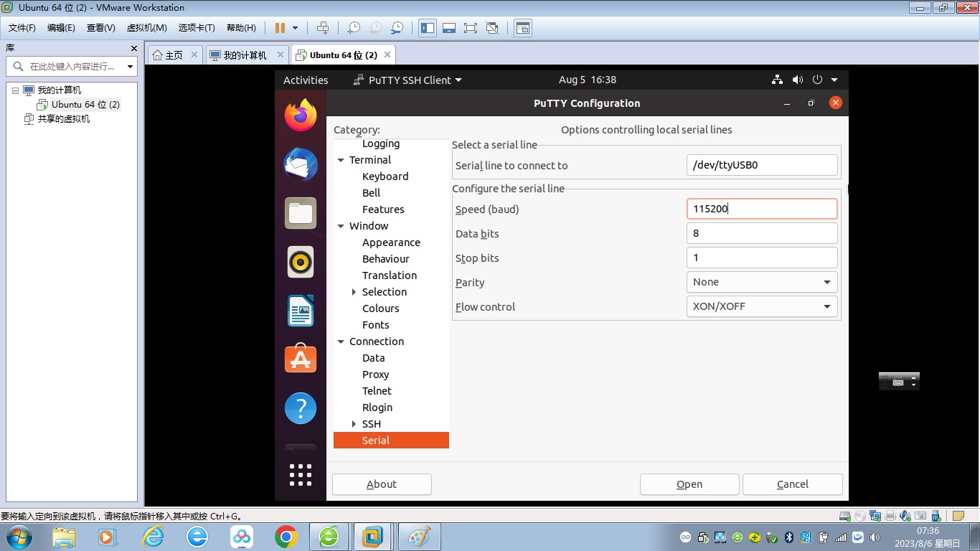This screenshot has height=551, width=980.
Task: Open Files manager from the dock
Action: pos(301,213)
